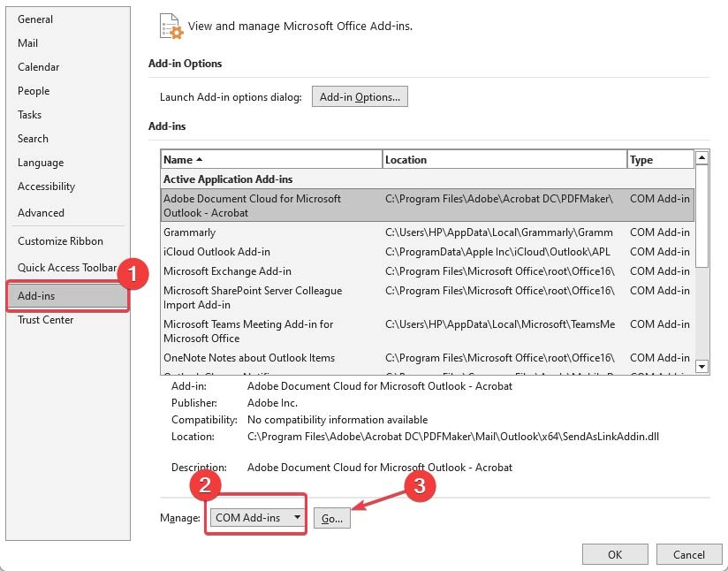Image resolution: width=728 pixels, height=571 pixels.
Task: Confirm with the OK button
Action: click(x=615, y=555)
